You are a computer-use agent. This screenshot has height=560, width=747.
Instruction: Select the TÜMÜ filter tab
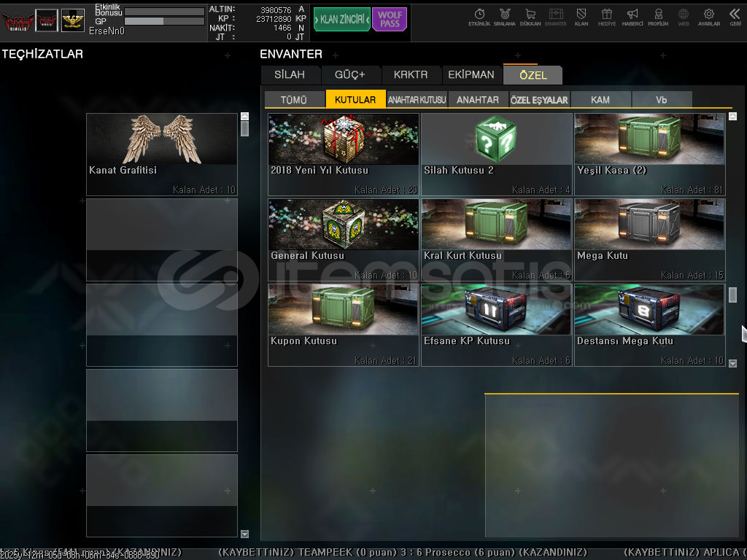[294, 100]
